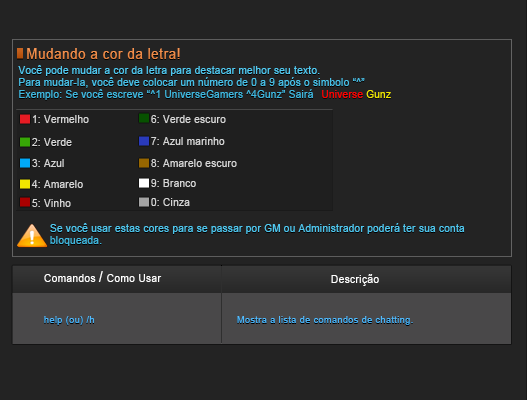Click the white Branco swatch
The height and width of the screenshot is (400, 527).
[x=144, y=183]
